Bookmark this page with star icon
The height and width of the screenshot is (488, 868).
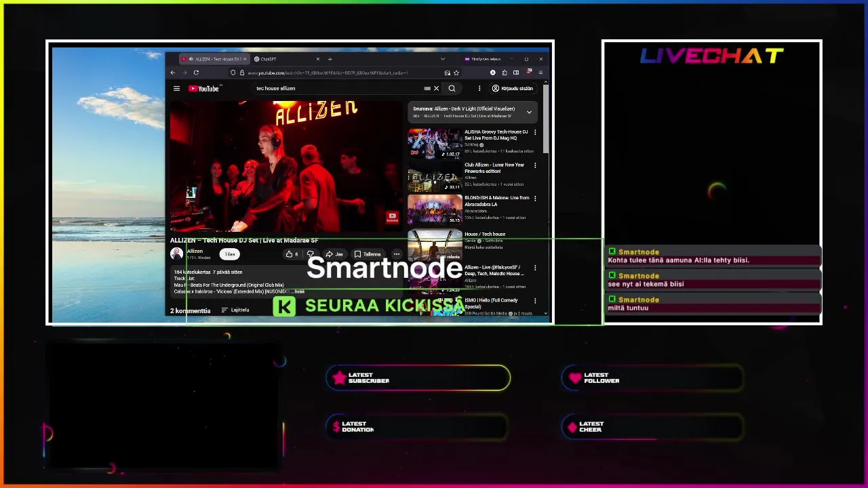(x=456, y=73)
